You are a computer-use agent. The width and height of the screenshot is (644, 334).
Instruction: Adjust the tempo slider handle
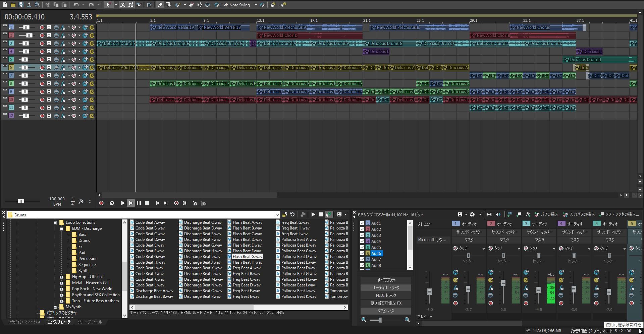(21, 201)
